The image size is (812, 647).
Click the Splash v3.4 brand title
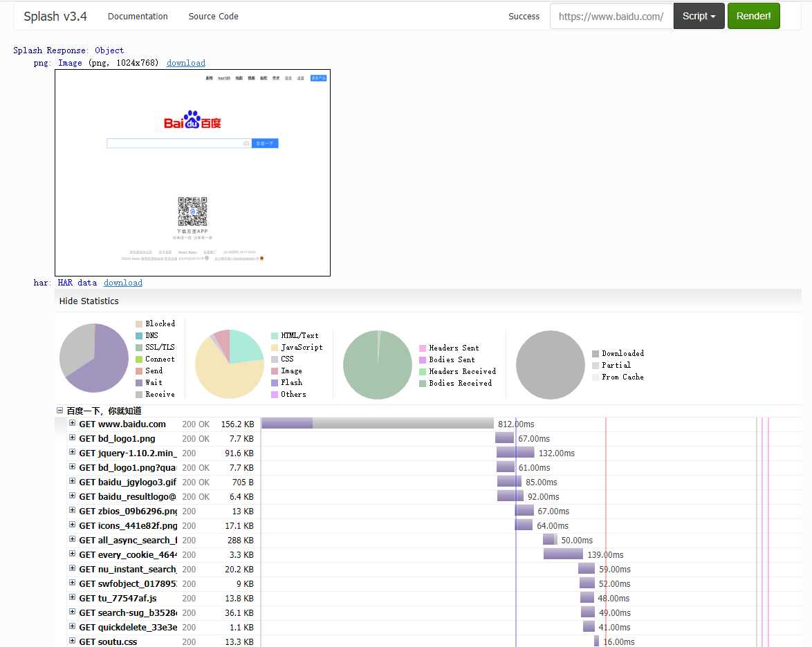(x=55, y=17)
